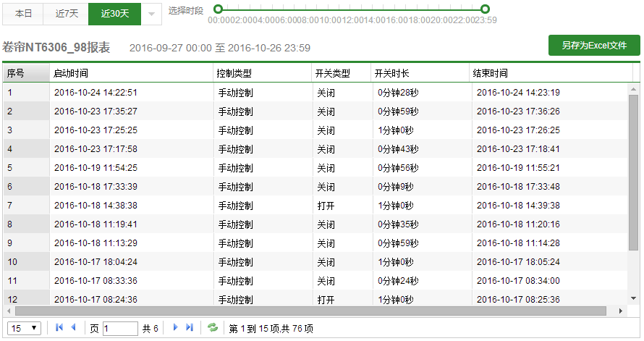Expand the dropdown arrow beside 近30天
Image resolution: width=644 pixels, height=341 pixels.
[151, 13]
